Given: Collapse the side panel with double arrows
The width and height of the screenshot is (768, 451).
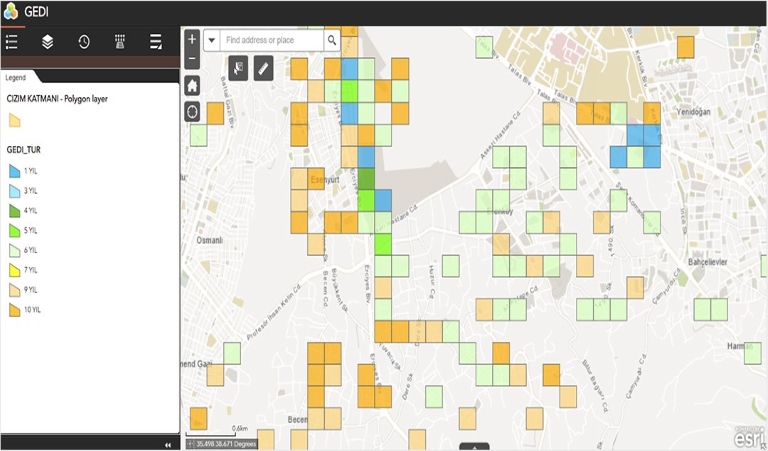Looking at the screenshot, I should (168, 445).
